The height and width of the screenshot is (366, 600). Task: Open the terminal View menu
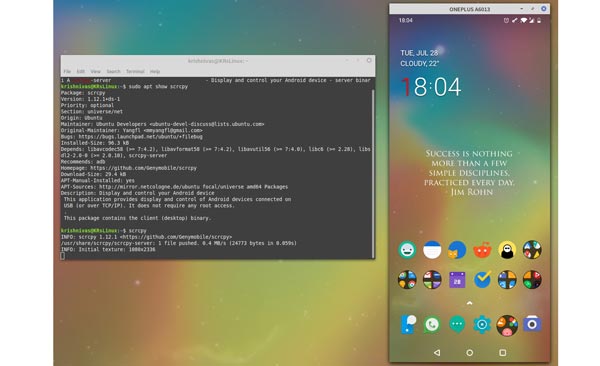(x=95, y=72)
